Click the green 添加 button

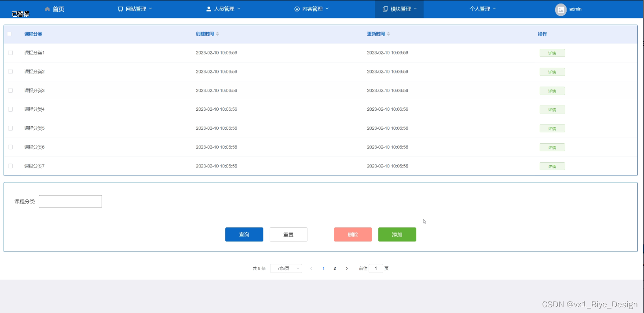397,234
